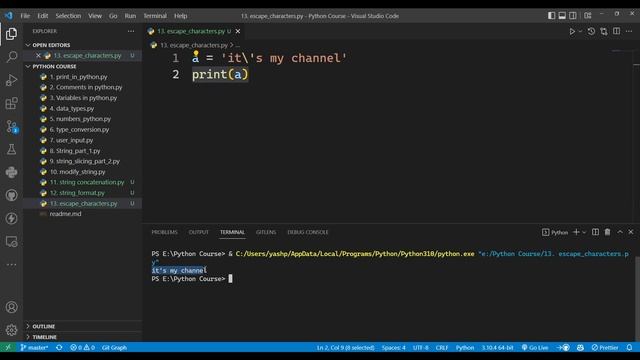This screenshot has width=640, height=360.
Task: Open editor More Actions ellipsis
Action: pos(629,31)
